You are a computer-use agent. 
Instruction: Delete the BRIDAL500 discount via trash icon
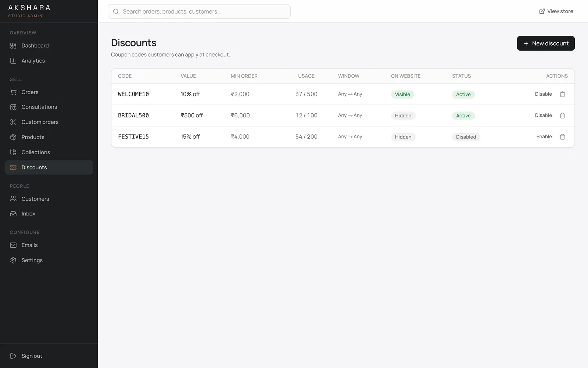pos(562,116)
